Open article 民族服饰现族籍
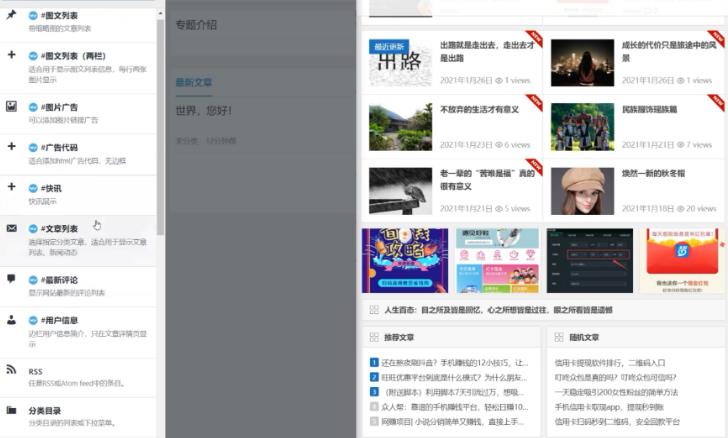Viewport: 728px width, 438px height. pyautogui.click(x=649, y=109)
